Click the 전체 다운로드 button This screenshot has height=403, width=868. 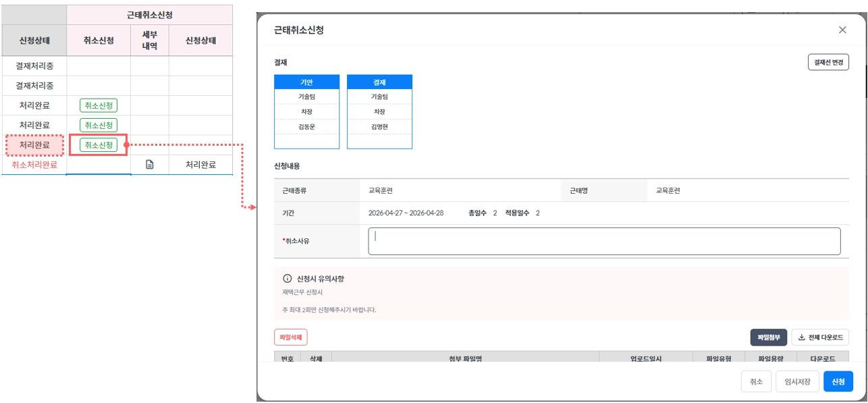coord(820,338)
